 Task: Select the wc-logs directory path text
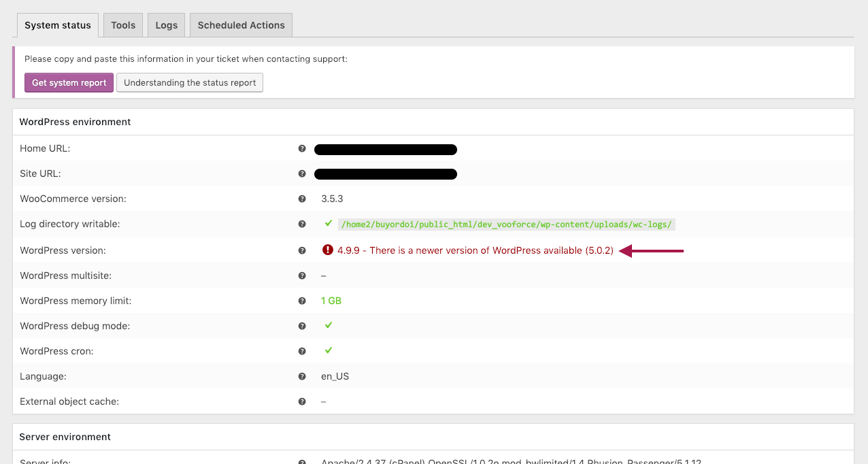tap(507, 224)
